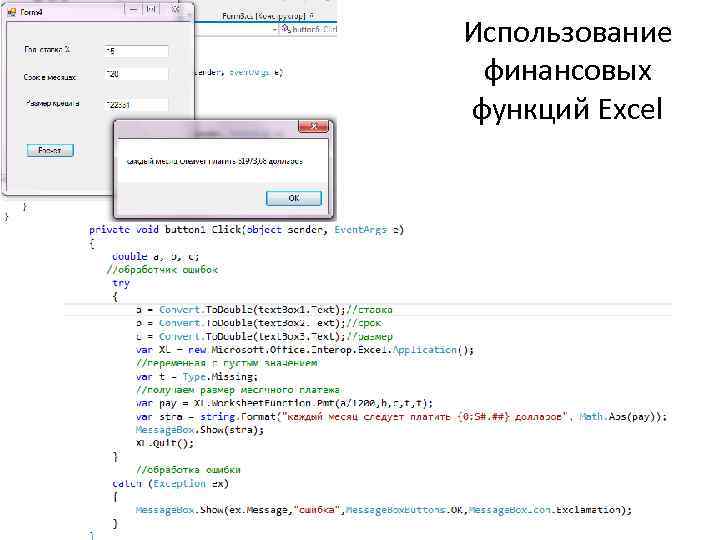This screenshot has width=720, height=540.
Task: Click 'private void button1_Click' code line
Action: 246,229
